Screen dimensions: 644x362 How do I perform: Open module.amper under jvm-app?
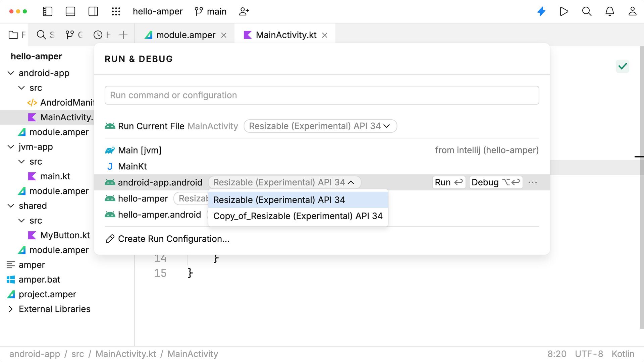(x=53, y=191)
